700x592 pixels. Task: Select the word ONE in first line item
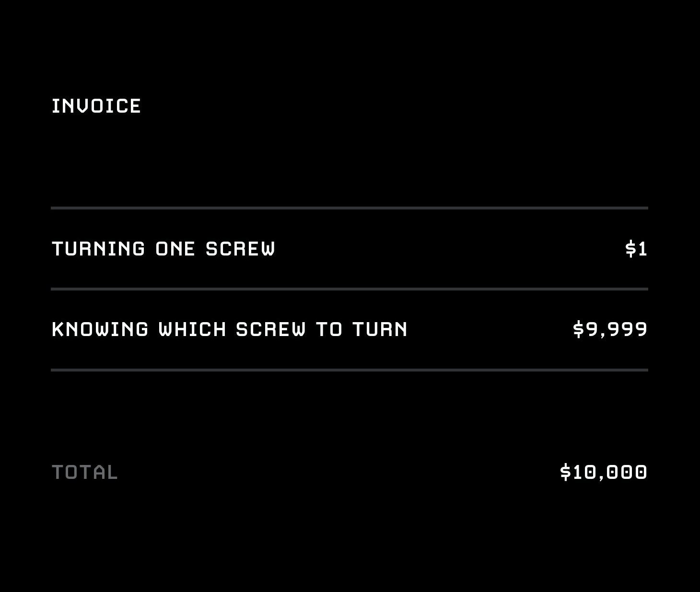click(x=175, y=249)
